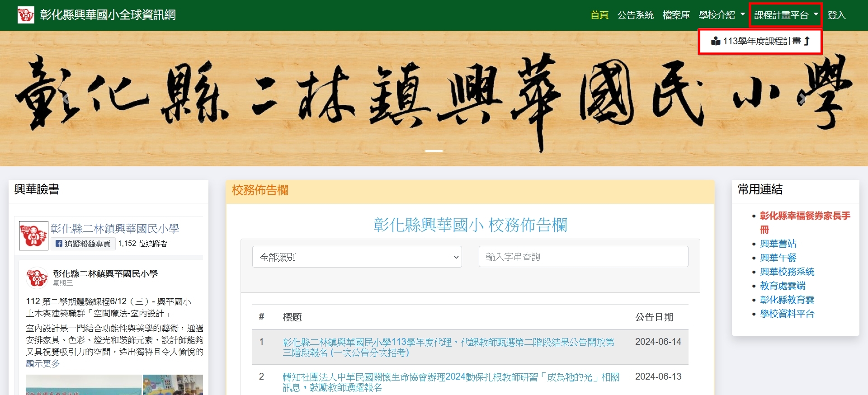The width and height of the screenshot is (868, 395).
Task: Click the Facebook post author avatar
Action: click(37, 277)
